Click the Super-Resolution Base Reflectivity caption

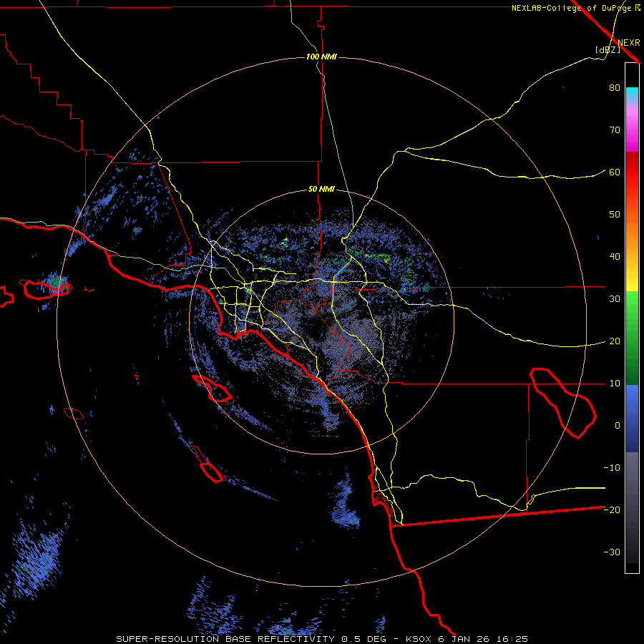click(x=322, y=639)
